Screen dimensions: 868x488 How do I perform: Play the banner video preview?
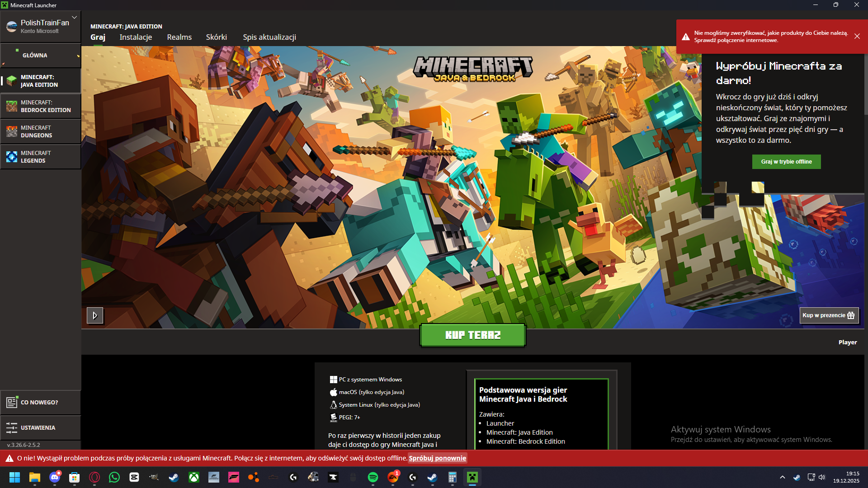[95, 315]
